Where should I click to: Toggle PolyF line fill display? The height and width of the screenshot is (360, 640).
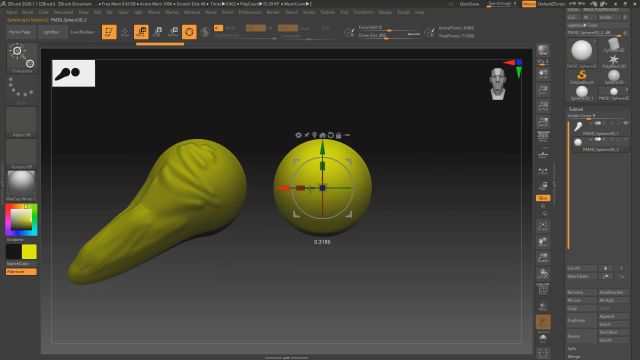(543, 289)
